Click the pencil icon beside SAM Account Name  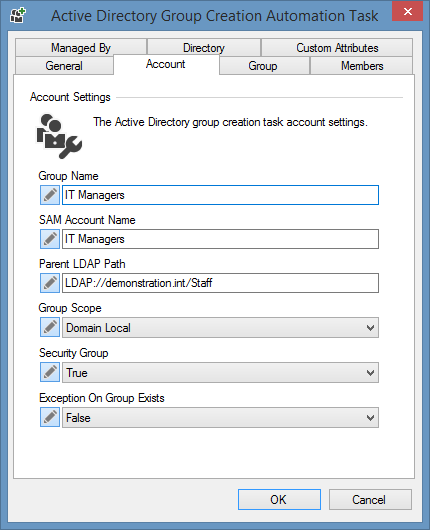pyautogui.click(x=50, y=239)
